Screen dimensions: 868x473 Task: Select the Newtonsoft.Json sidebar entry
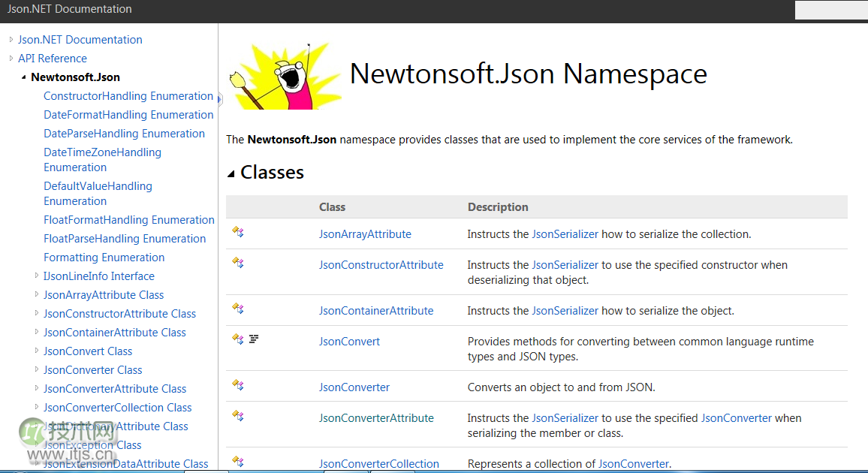coord(75,77)
